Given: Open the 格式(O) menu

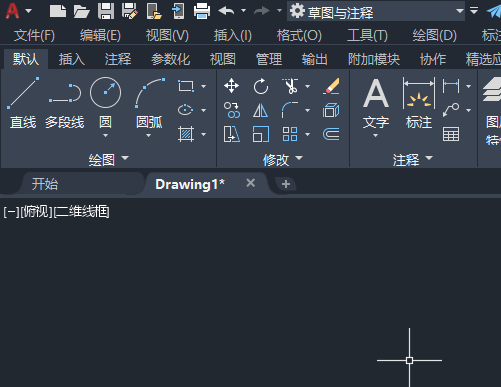Looking at the screenshot, I should click(299, 35).
